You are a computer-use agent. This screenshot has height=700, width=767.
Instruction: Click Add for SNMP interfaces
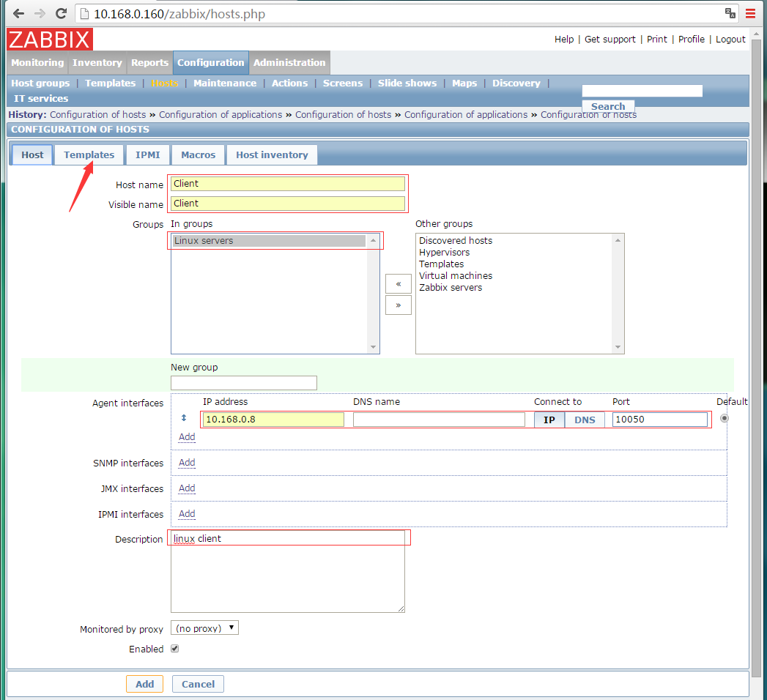[187, 463]
